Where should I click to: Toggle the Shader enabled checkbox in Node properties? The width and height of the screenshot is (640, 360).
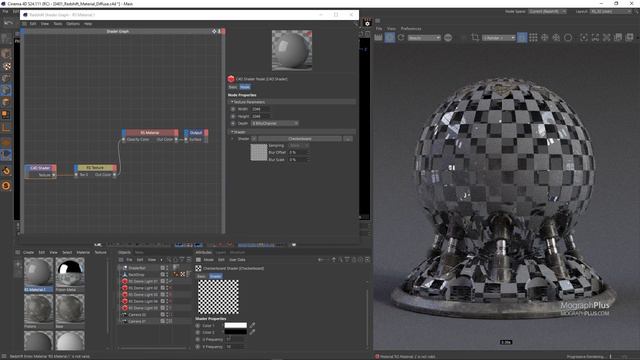pyautogui.click(x=254, y=139)
